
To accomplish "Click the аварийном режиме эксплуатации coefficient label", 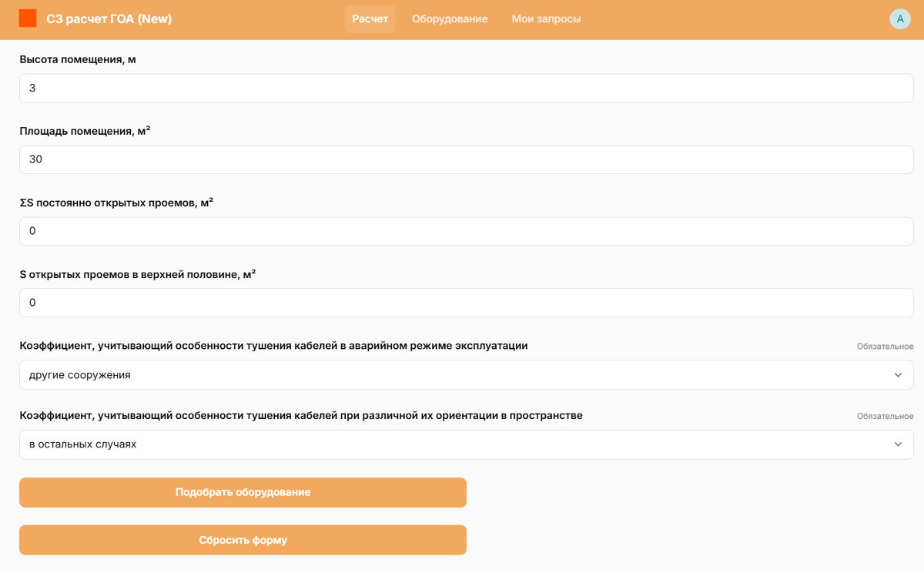I will 273,346.
